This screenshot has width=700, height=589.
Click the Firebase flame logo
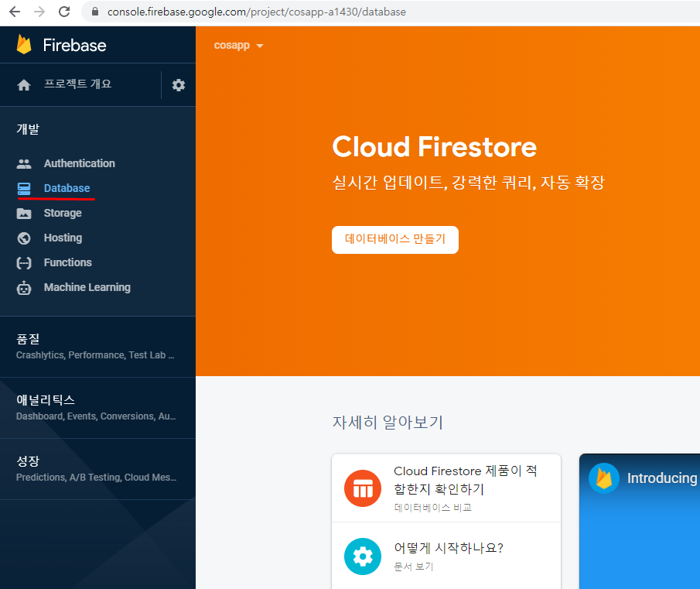click(x=24, y=45)
